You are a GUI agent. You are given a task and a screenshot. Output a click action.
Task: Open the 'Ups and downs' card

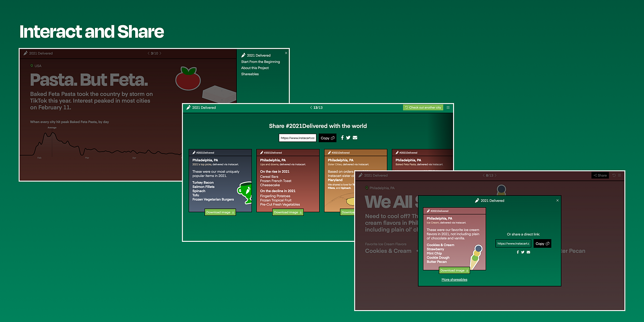pos(288,180)
